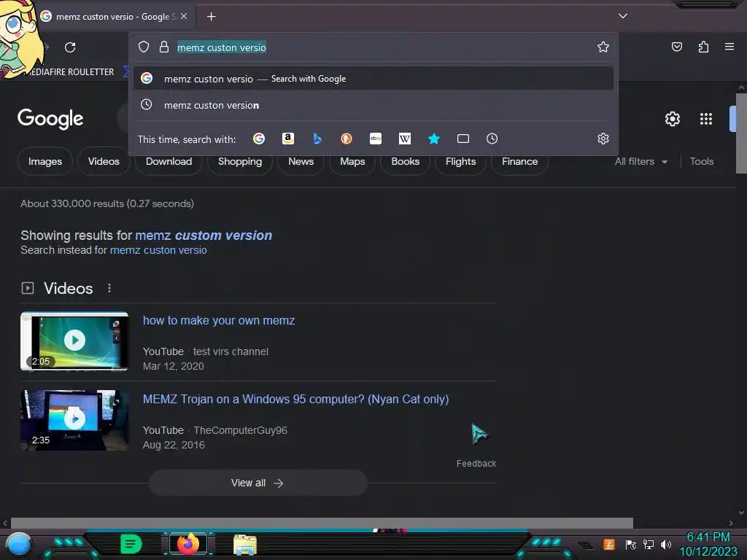
Task: Search bookmarks with the blue star icon
Action: [x=433, y=139]
